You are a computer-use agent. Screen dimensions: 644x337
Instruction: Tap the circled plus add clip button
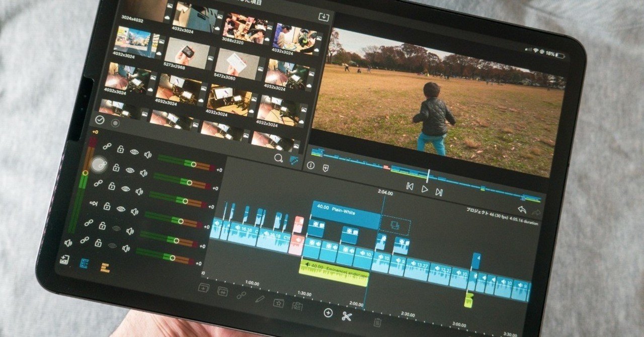click(328, 313)
